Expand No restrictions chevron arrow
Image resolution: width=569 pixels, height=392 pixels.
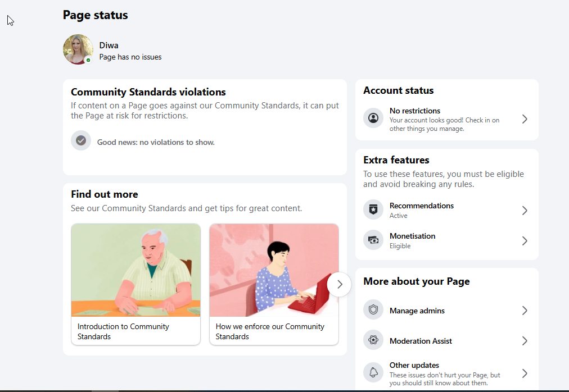[525, 119]
